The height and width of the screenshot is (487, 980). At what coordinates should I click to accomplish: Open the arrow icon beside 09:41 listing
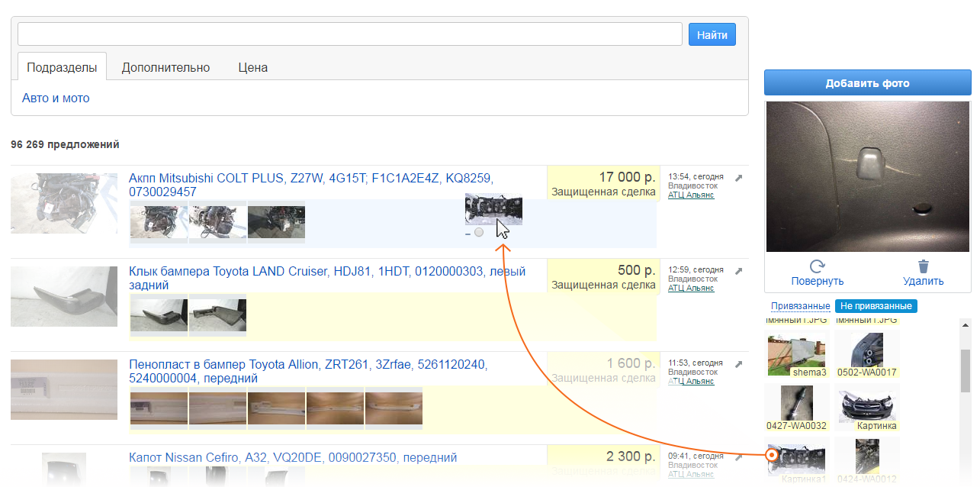[x=738, y=457]
